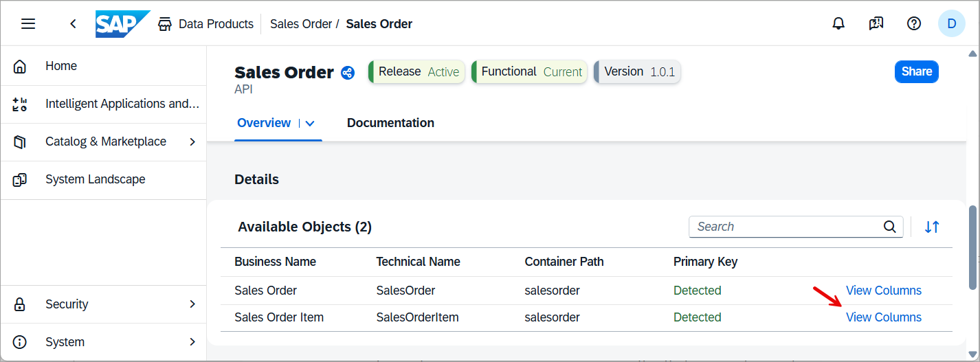
Task: Click the Technical Name column header
Action: tap(418, 262)
